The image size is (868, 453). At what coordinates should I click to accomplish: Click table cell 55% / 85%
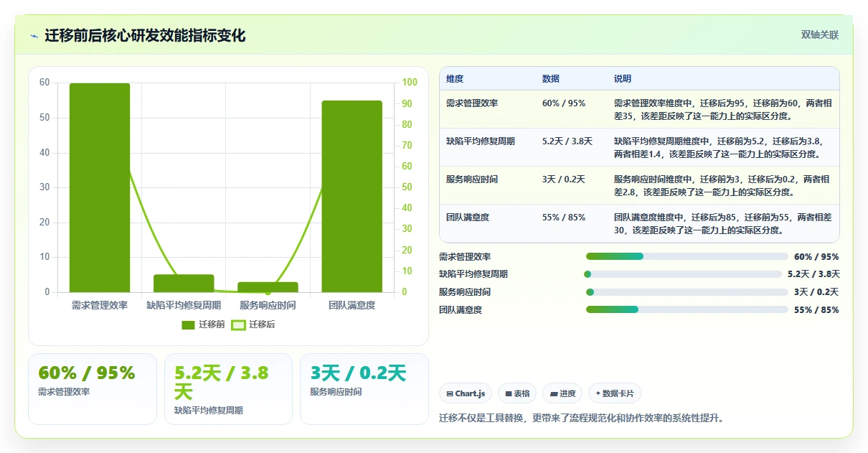pyautogui.click(x=564, y=218)
